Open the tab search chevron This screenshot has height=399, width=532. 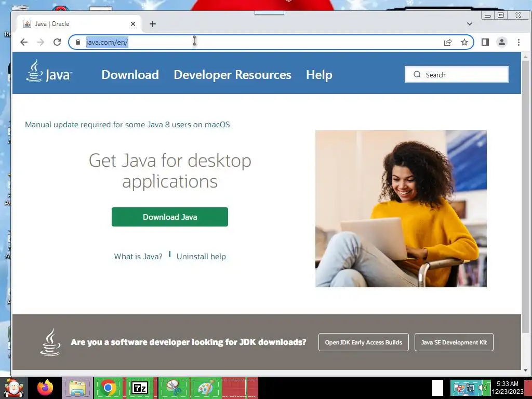coord(470,24)
